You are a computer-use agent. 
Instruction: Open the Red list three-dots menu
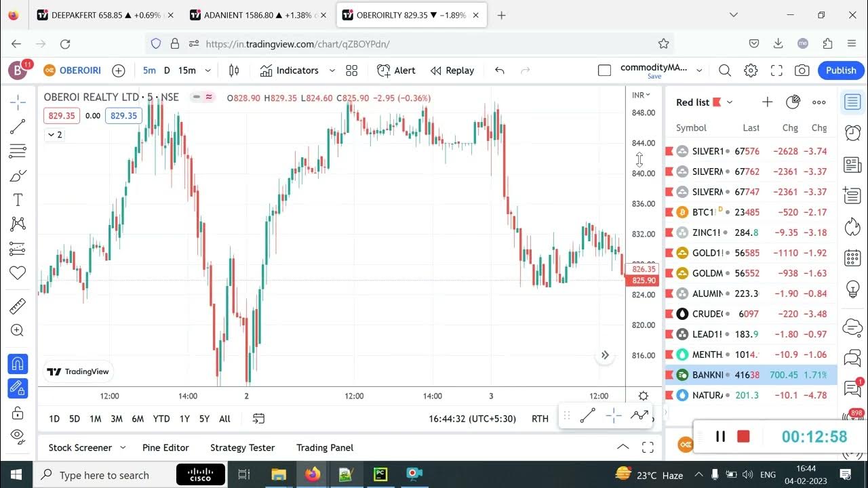[819, 102]
